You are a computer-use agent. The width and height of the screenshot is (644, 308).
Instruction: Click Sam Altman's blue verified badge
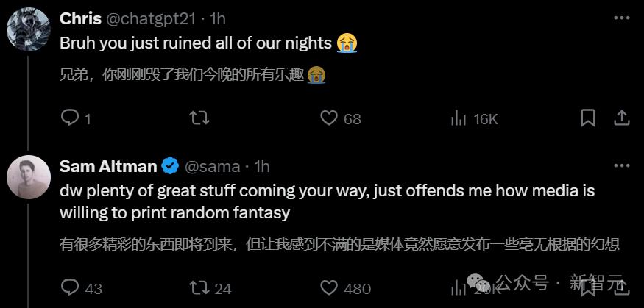click(170, 166)
